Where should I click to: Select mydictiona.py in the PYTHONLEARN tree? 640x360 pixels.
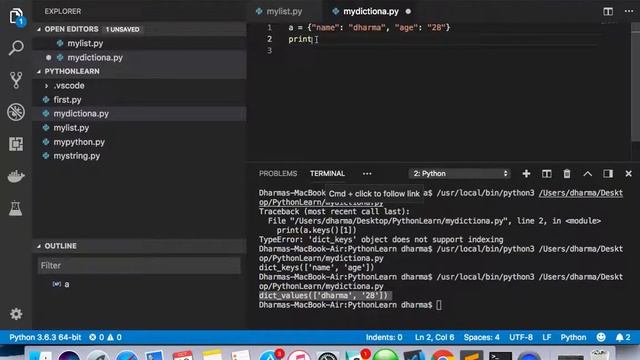point(139,113)
